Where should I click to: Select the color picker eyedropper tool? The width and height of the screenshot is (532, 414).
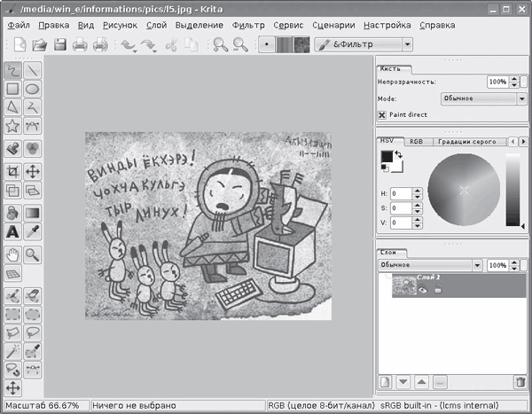click(33, 231)
